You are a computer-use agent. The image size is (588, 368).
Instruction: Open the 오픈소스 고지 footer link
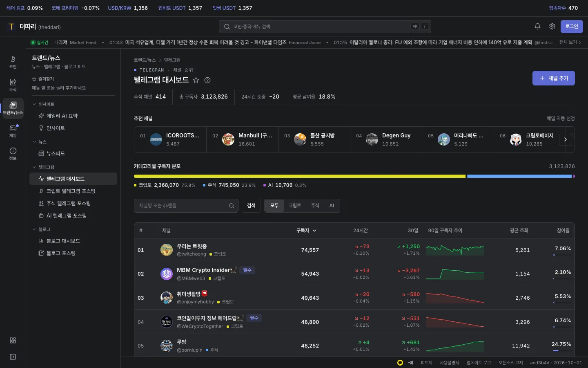click(x=511, y=363)
